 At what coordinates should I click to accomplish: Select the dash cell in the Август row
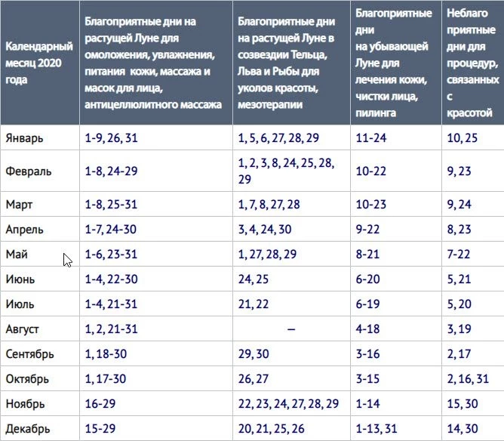pos(291,330)
